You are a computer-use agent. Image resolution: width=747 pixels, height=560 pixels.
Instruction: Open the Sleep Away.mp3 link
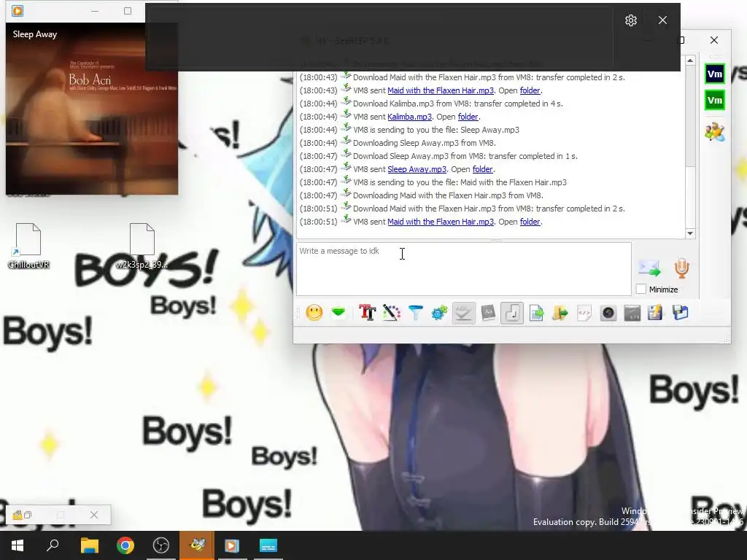tap(417, 169)
